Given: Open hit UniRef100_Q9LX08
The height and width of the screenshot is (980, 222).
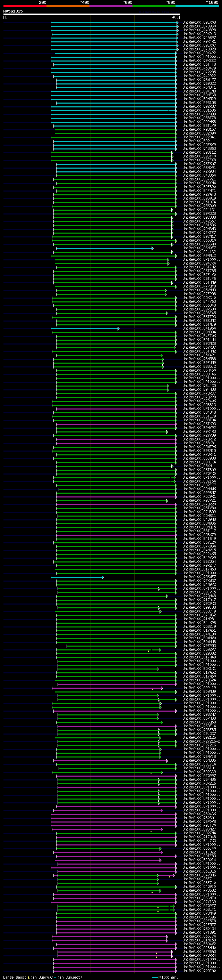Looking at the screenshot, I should 199,23.
